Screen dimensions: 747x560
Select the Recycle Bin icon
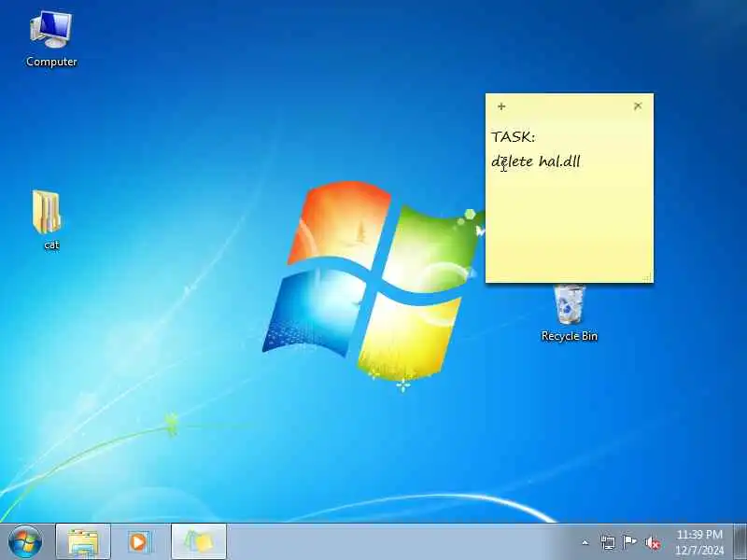[x=570, y=314]
